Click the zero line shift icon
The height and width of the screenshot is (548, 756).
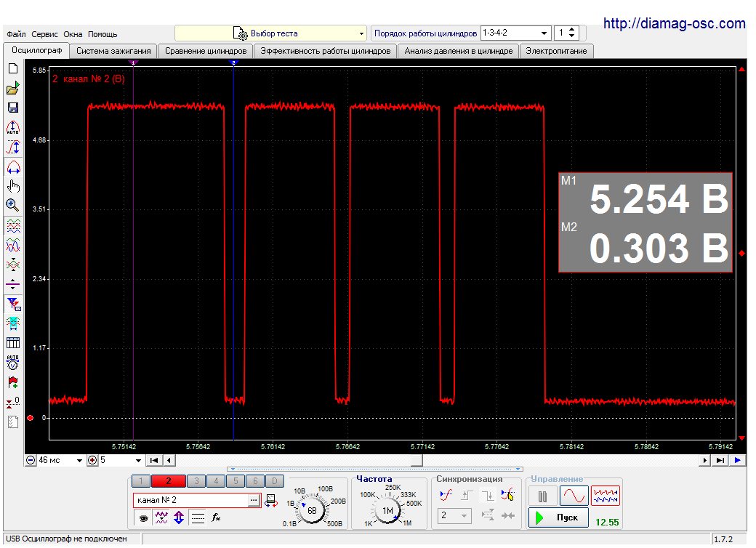point(13,284)
